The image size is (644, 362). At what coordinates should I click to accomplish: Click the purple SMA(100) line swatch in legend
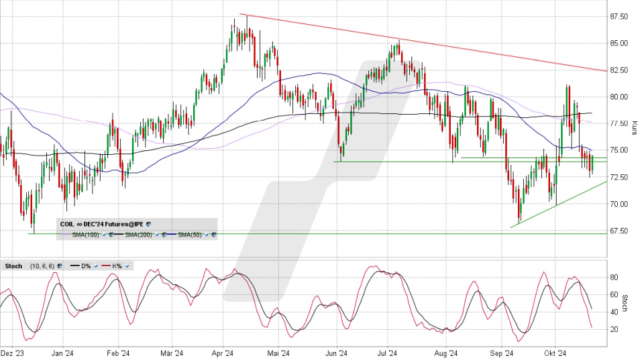(x=66, y=235)
